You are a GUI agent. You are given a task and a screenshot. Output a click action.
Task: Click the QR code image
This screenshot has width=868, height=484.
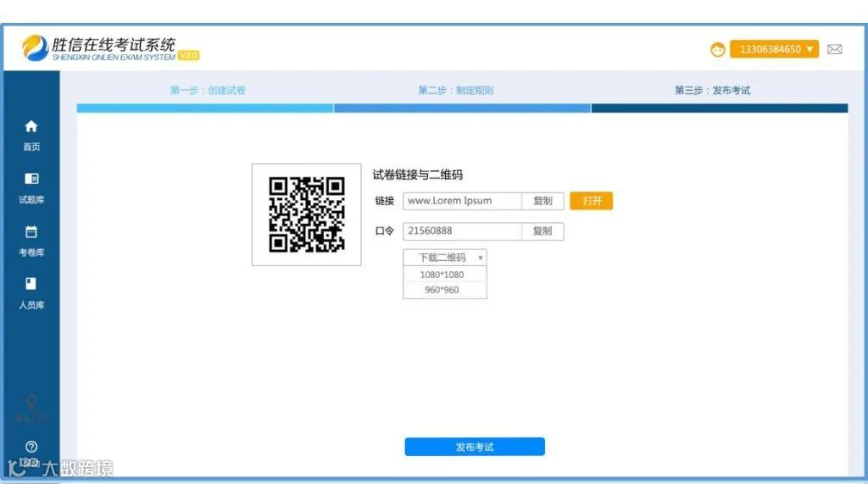point(307,214)
